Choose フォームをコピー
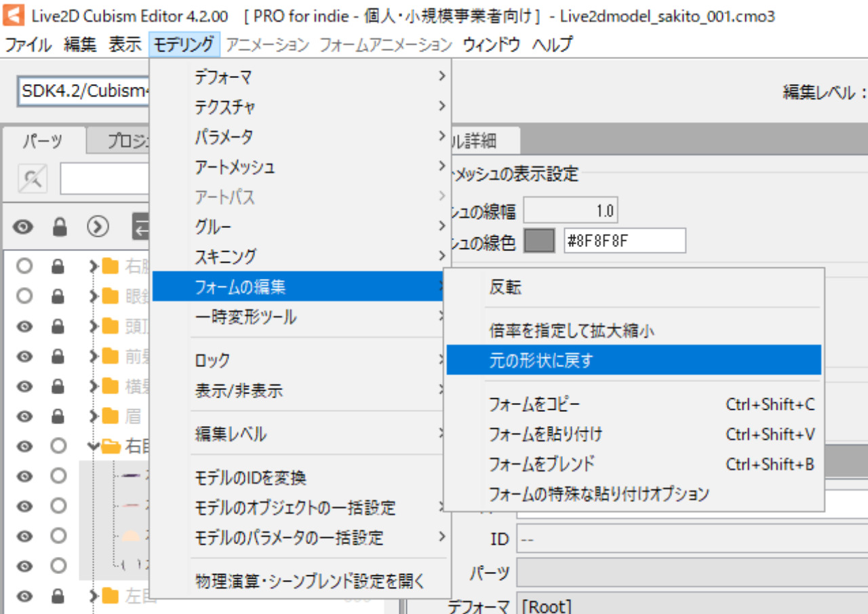 tap(633, 405)
